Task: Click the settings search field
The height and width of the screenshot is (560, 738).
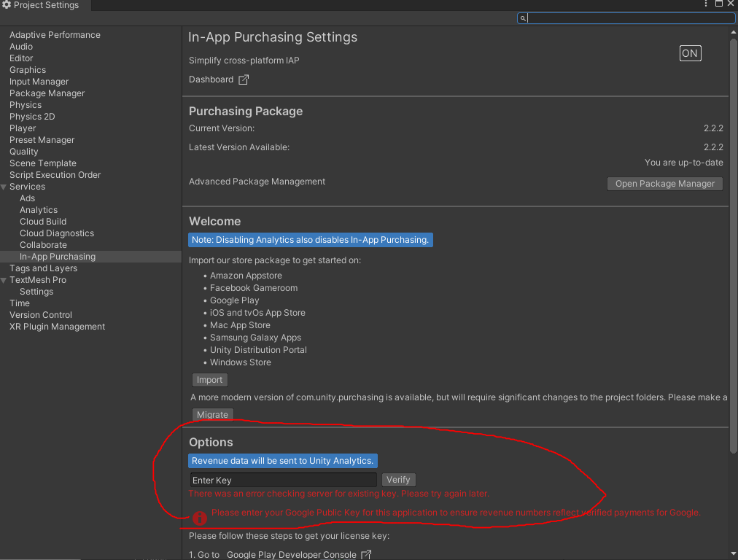Action: pos(627,18)
